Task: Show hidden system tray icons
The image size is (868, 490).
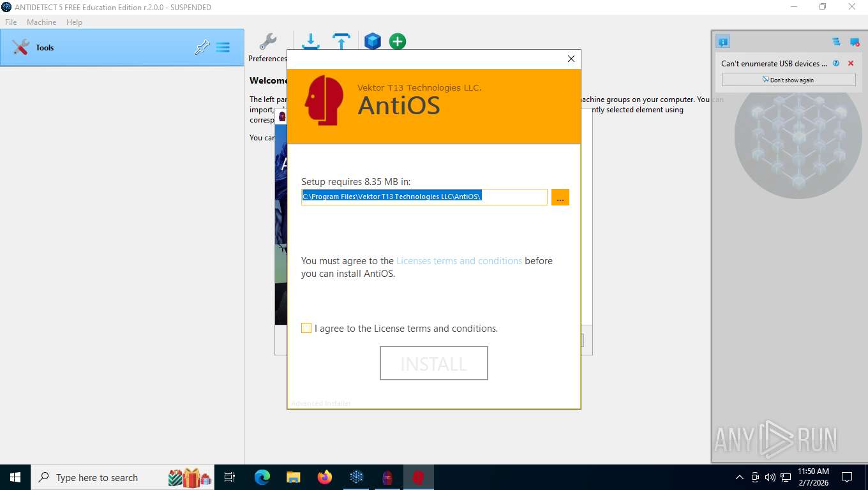Action: [740, 477]
